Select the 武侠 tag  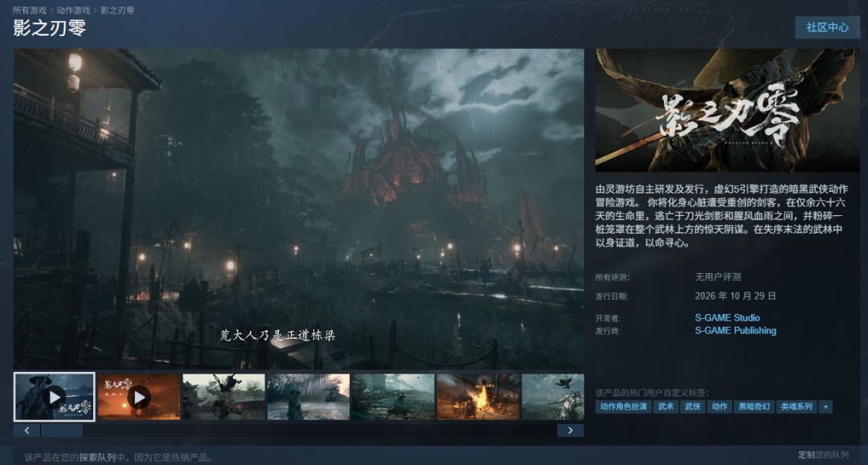click(693, 407)
